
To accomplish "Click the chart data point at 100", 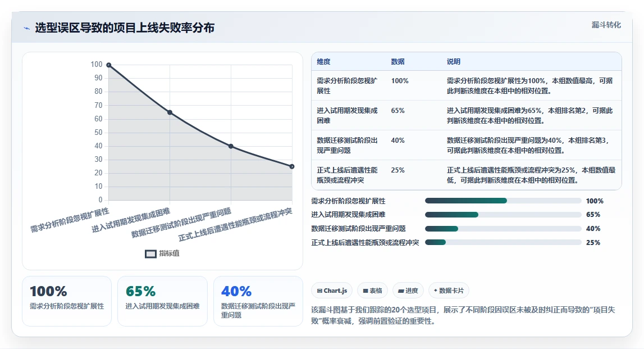I will 109,65.
